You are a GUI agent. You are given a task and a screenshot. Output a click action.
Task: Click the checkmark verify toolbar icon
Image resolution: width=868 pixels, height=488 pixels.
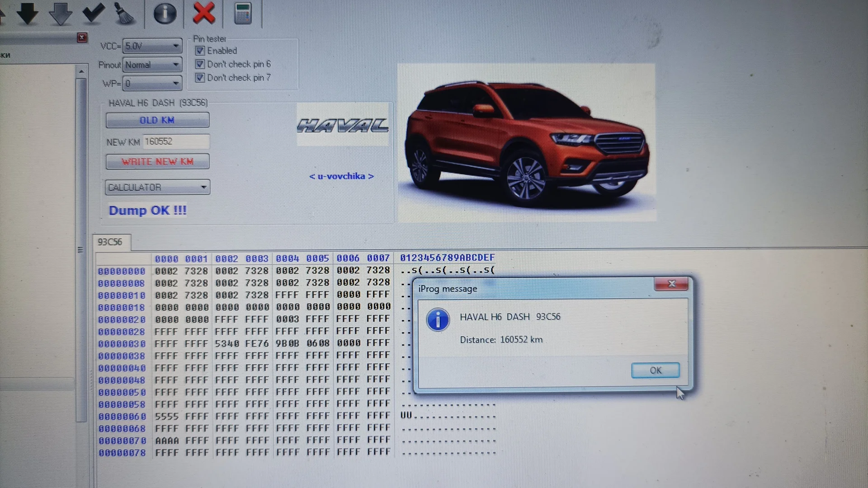pos(94,13)
